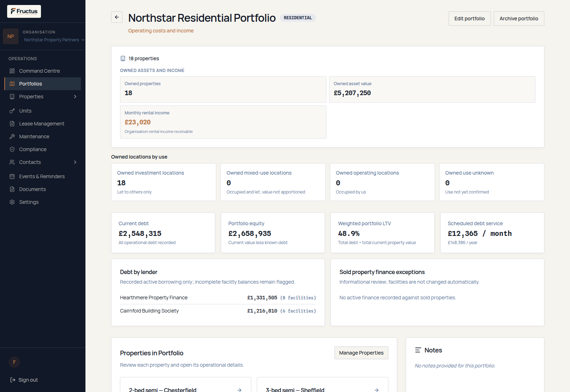Click the £2,658,935 portfolio equity value
570x392 pixels.
coord(250,233)
